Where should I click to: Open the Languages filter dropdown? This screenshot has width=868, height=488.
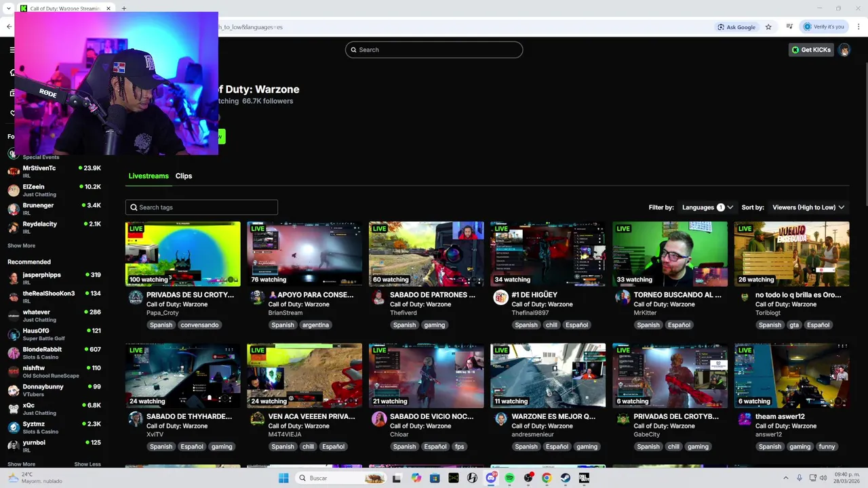click(707, 207)
